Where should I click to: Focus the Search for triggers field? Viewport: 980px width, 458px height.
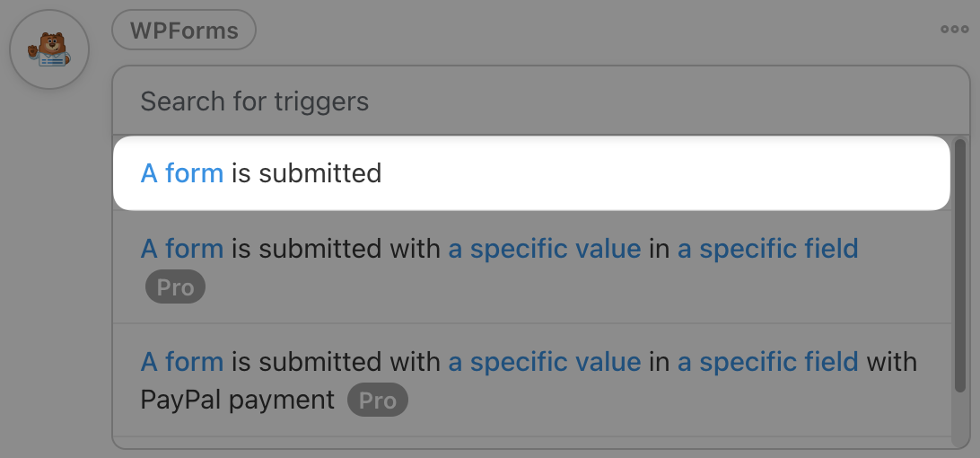click(x=529, y=101)
